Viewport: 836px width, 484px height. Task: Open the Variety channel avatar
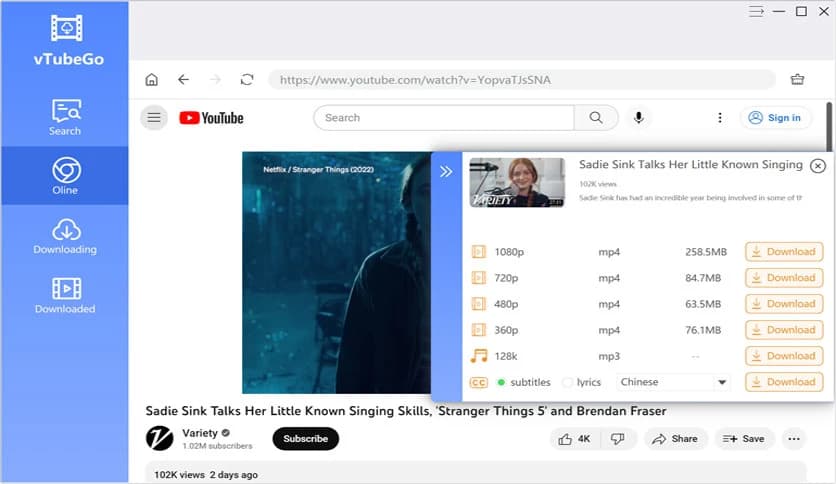pos(159,439)
